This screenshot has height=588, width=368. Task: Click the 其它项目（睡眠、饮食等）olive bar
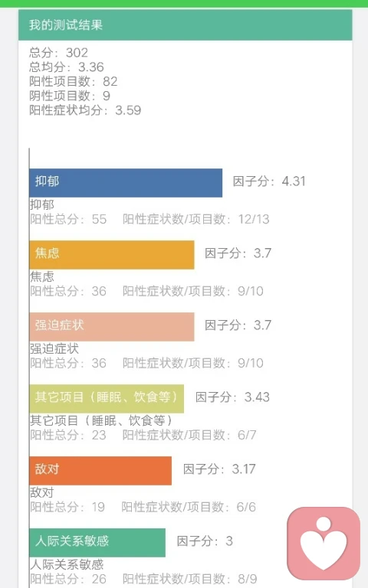[107, 399]
